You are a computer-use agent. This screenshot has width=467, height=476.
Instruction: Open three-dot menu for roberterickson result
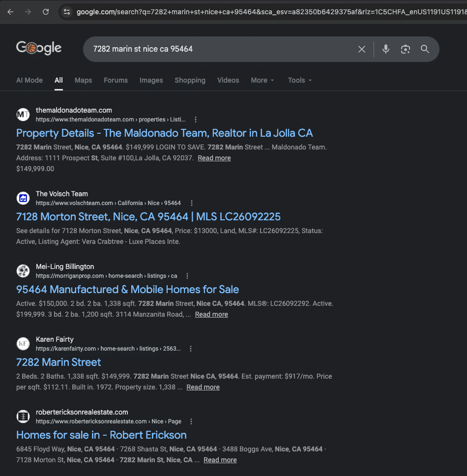[x=191, y=421]
